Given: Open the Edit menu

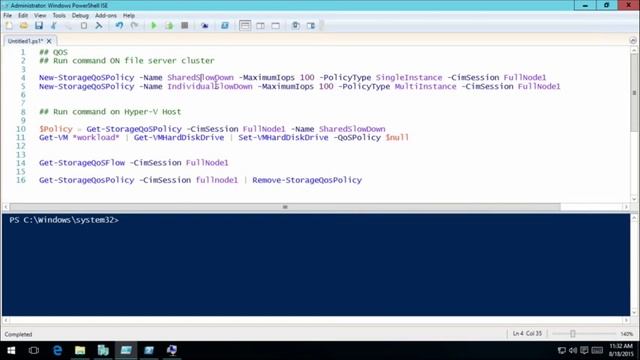Looking at the screenshot, I should (23, 16).
